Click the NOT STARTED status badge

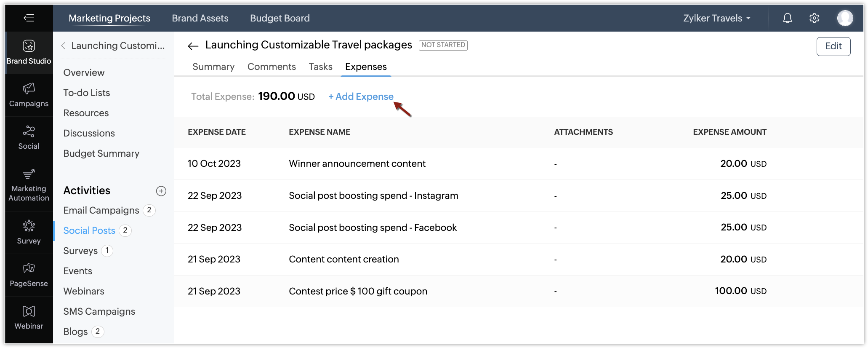pyautogui.click(x=443, y=45)
